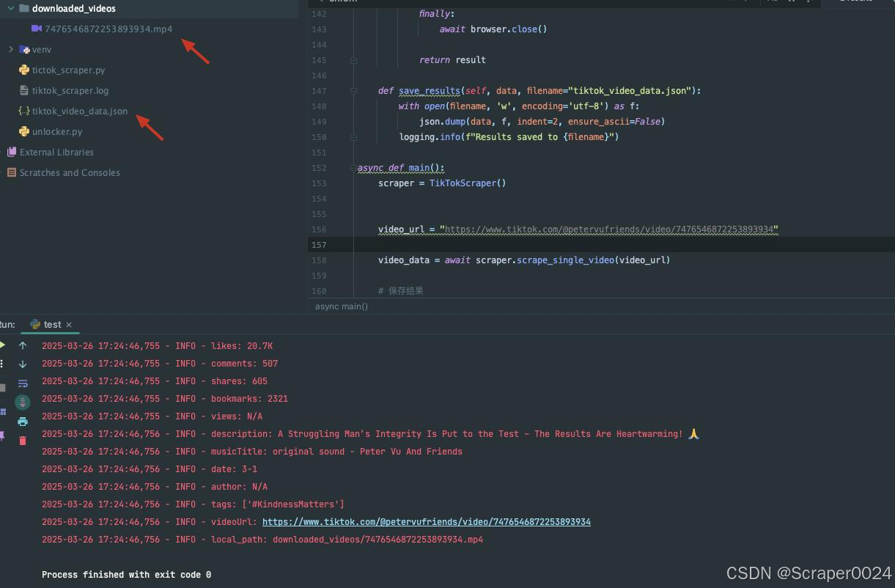Select the venv tree node

pyautogui.click(x=42, y=49)
